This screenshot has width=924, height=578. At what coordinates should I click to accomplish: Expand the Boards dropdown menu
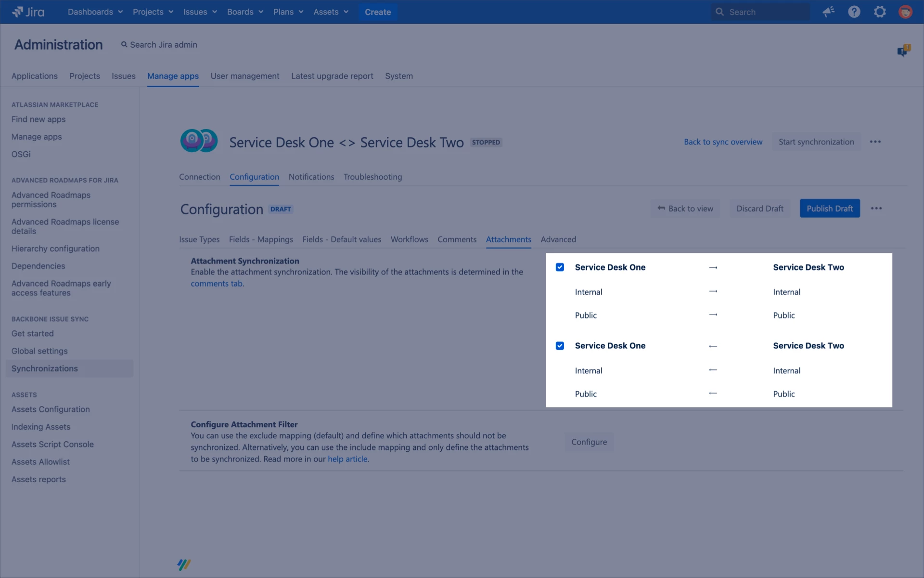pos(245,12)
